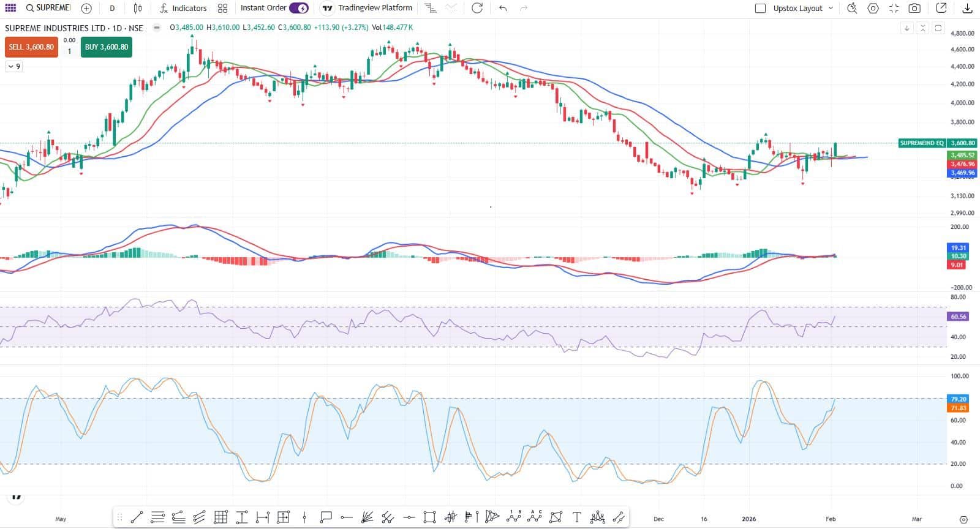Select the Date Range measure tool
980x529 pixels.
click(x=262, y=517)
